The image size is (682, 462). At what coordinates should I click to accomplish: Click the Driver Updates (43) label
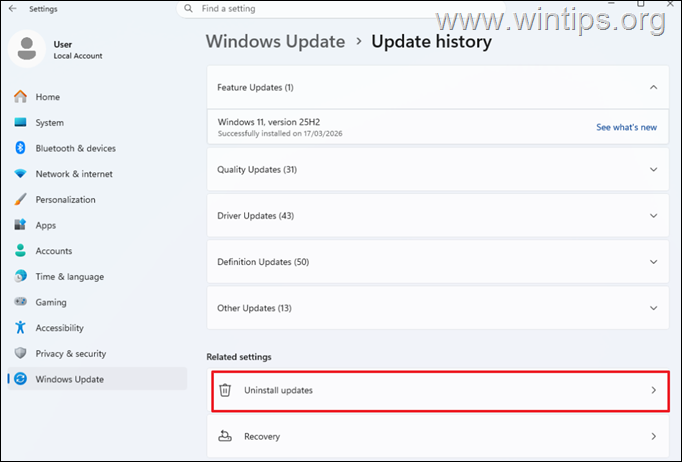point(256,216)
